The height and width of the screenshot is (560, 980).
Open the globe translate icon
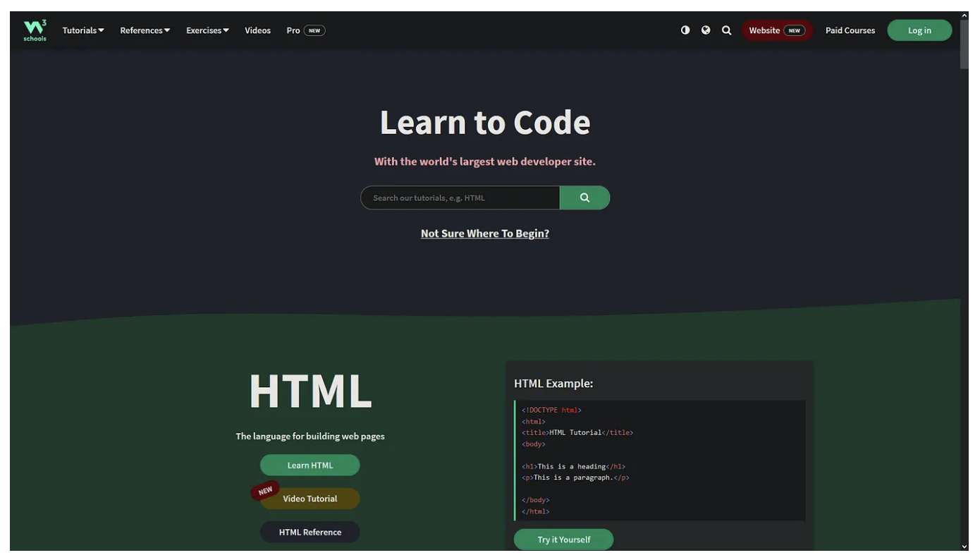tap(706, 30)
